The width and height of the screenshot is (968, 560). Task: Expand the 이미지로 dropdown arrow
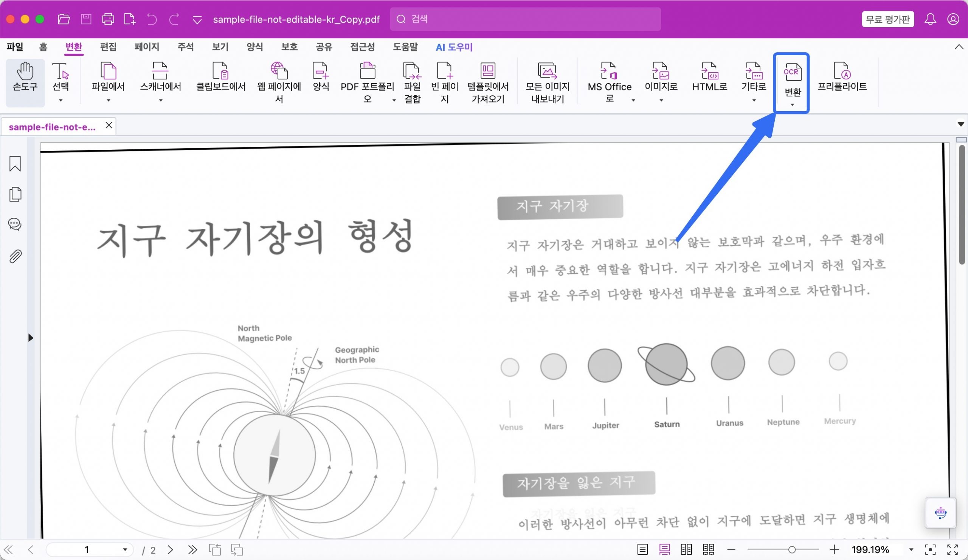[661, 100]
